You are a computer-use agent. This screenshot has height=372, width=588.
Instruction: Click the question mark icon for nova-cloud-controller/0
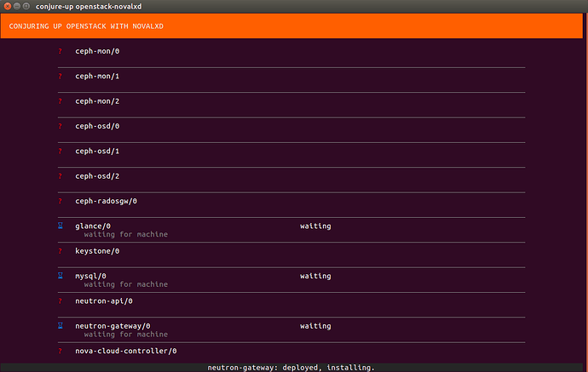point(60,351)
